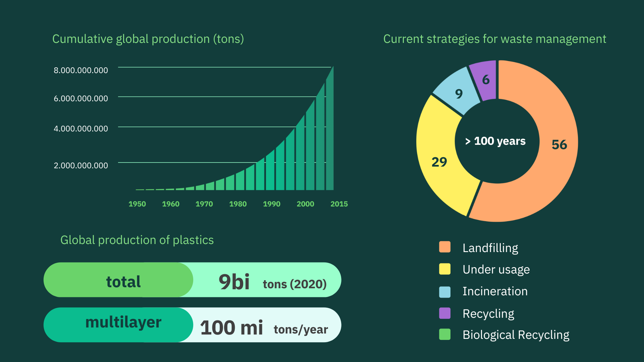Click the teal 'multilayer' pill label
The height and width of the screenshot is (362, 644).
[123, 323]
